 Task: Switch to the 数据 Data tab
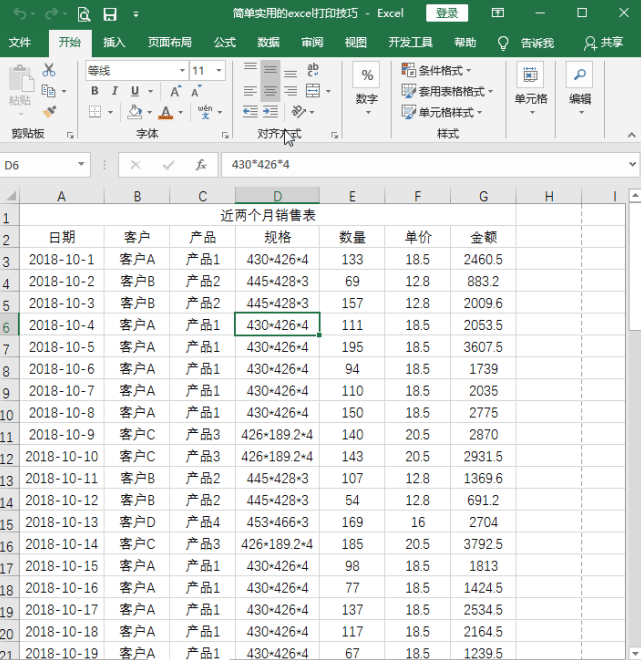[268, 43]
